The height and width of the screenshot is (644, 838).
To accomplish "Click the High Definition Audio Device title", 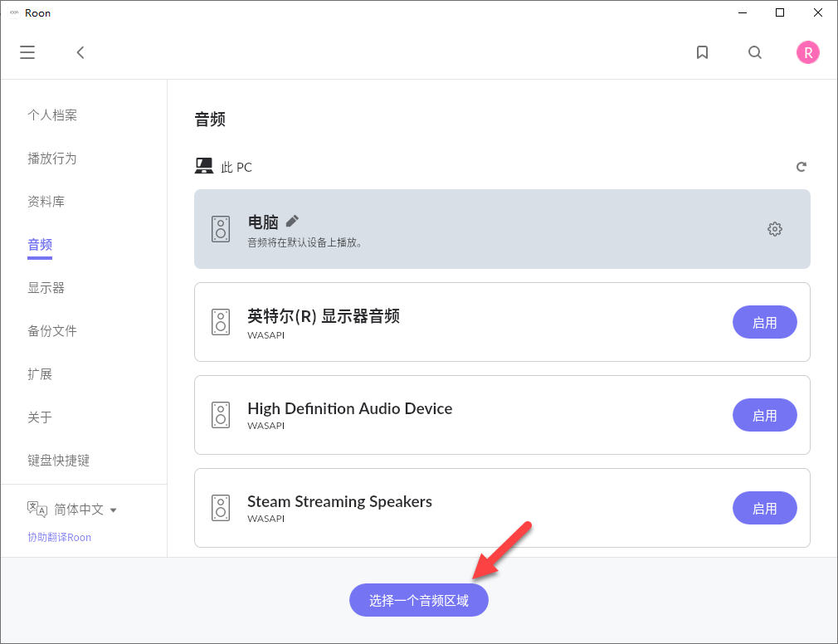I will point(350,408).
